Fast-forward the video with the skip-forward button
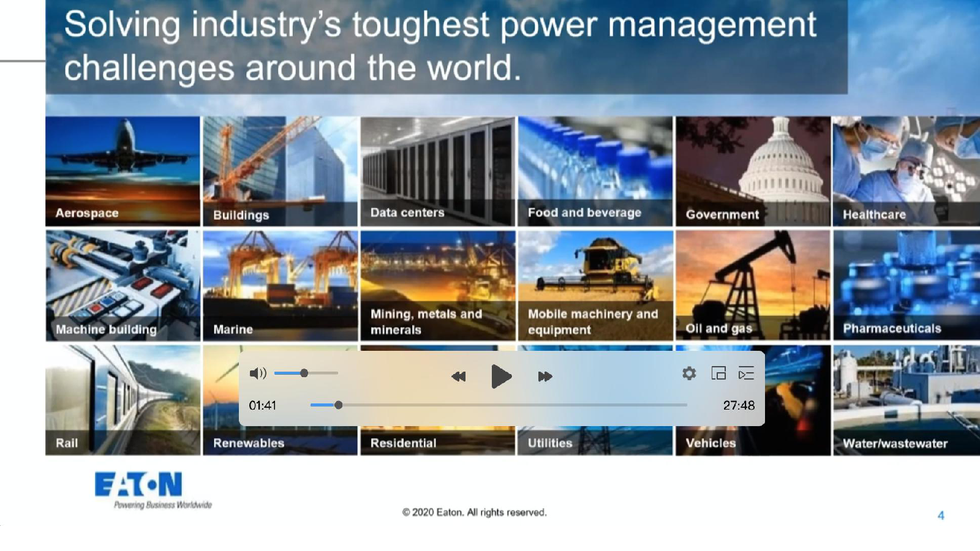Screen dimensions: 980x551 pyautogui.click(x=545, y=377)
